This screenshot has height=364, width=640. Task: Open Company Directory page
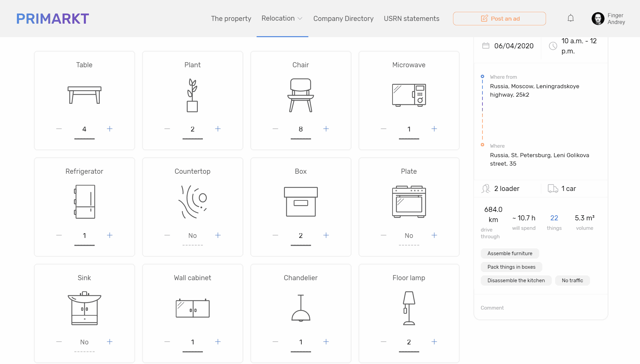click(343, 19)
